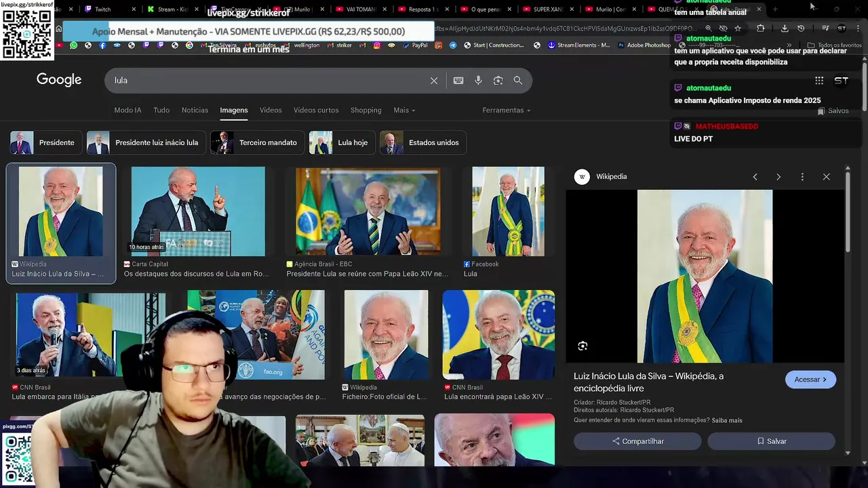The height and width of the screenshot is (488, 868).
Task: Open the Wikipedia source header in preview
Action: pyautogui.click(x=601, y=177)
